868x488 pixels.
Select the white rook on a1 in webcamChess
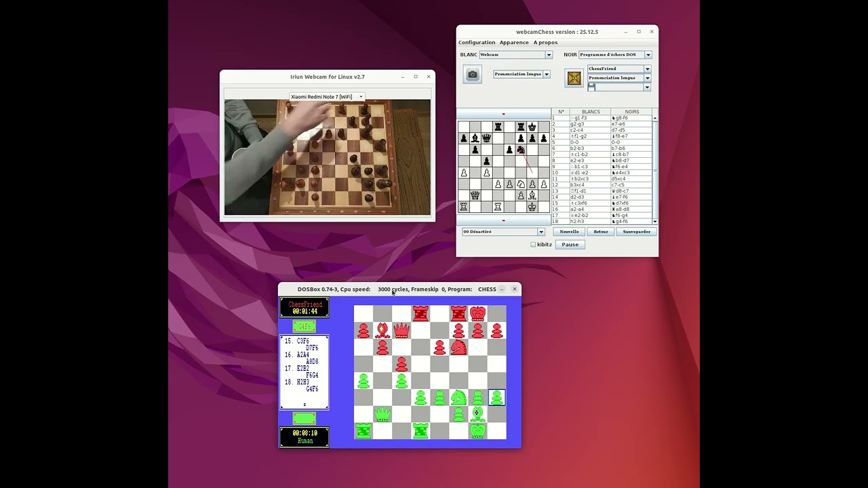pyautogui.click(x=463, y=207)
